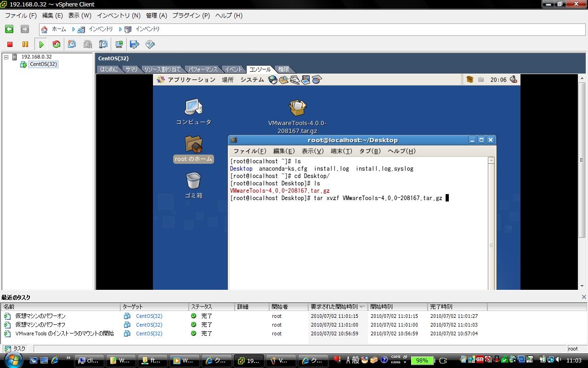Take a snapshot of the virtual machine
This screenshot has height=368, width=588.
[72, 44]
